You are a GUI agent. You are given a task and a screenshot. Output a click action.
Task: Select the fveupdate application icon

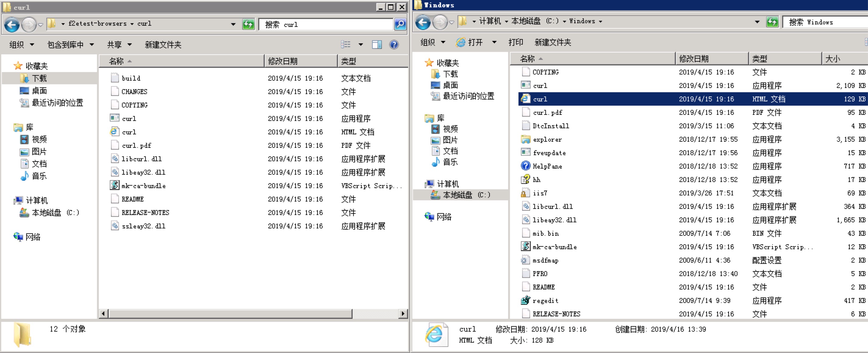pyautogui.click(x=526, y=152)
